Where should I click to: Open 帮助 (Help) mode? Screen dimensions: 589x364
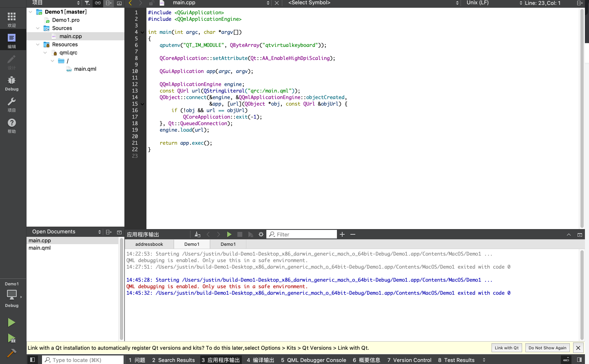click(12, 125)
